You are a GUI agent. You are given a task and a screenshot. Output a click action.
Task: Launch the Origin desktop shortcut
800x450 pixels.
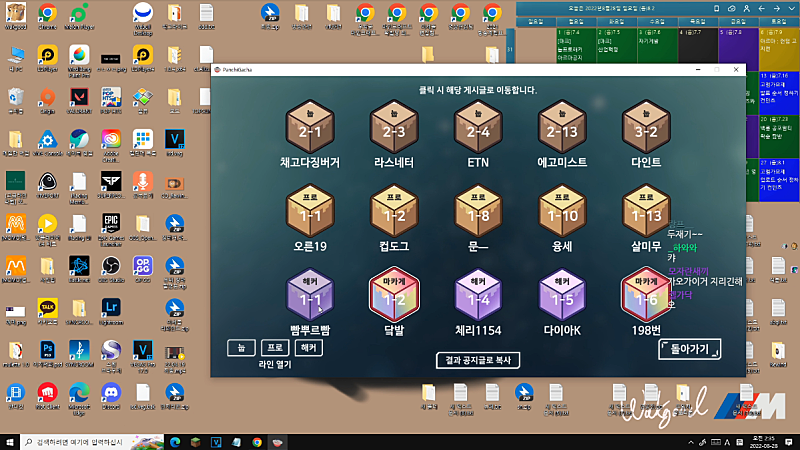coord(47,101)
